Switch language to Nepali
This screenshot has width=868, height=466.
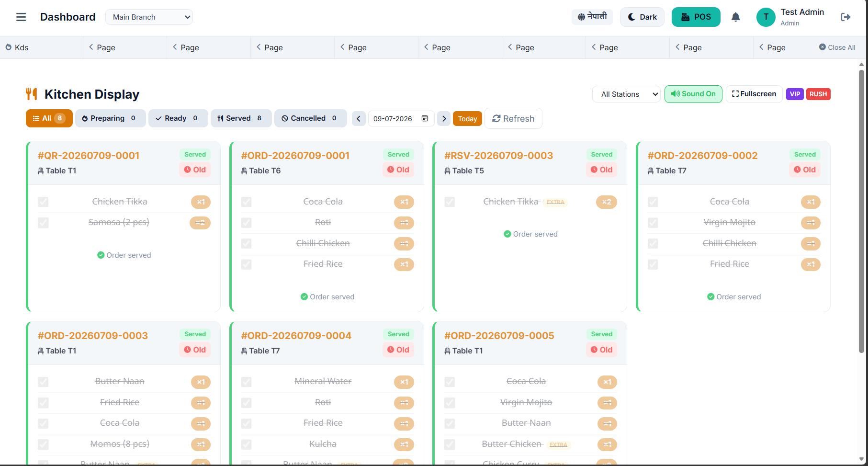pos(592,17)
